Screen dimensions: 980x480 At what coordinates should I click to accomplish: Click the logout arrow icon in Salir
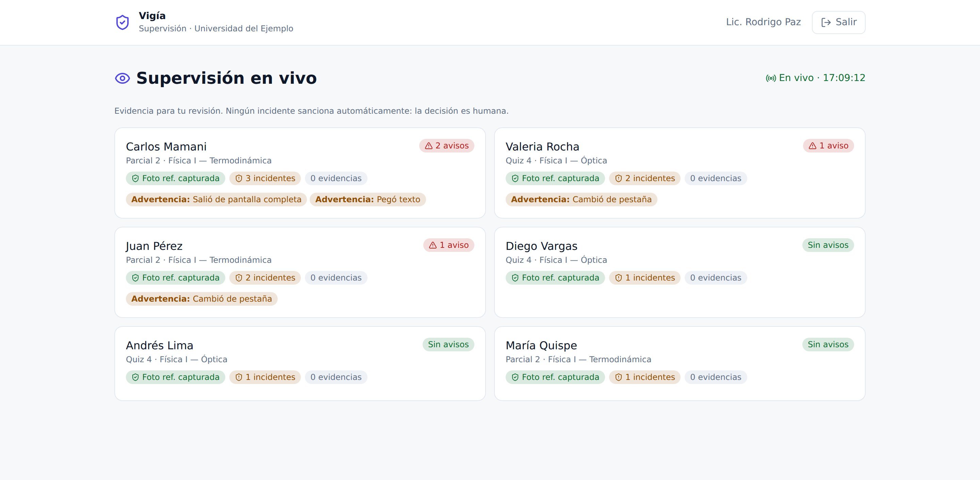(x=826, y=22)
